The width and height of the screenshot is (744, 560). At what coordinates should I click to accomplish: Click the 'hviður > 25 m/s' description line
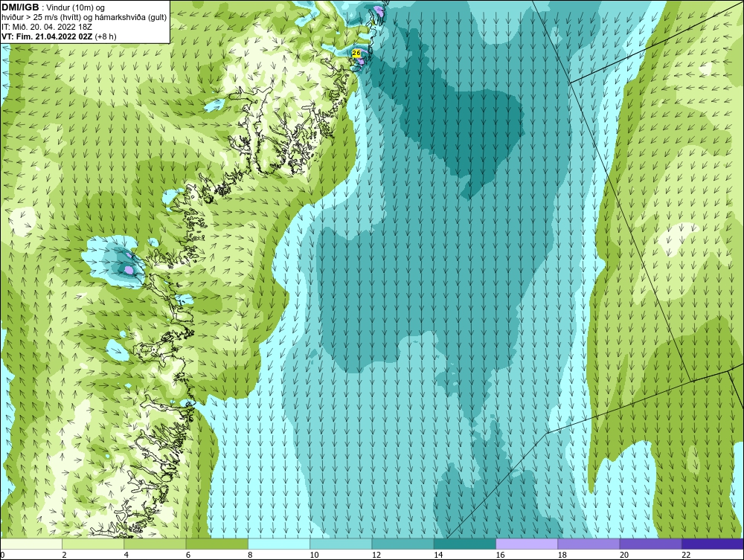click(x=85, y=18)
